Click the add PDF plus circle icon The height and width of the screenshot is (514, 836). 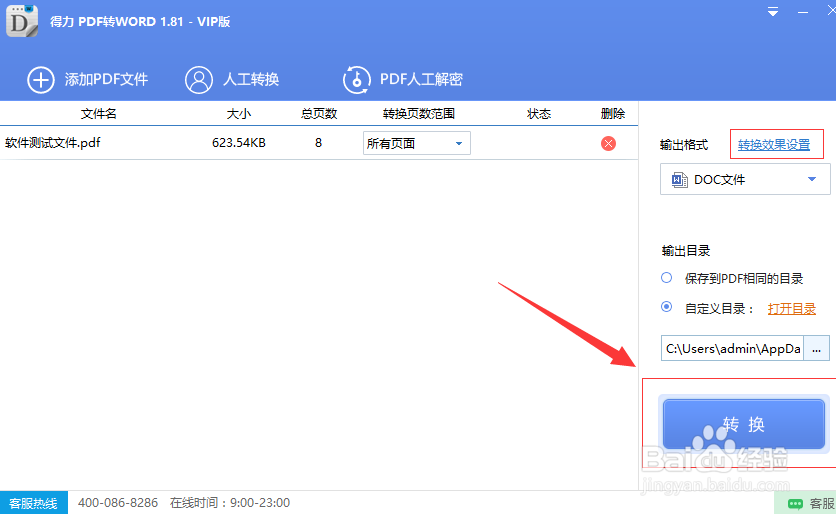[x=41, y=80]
